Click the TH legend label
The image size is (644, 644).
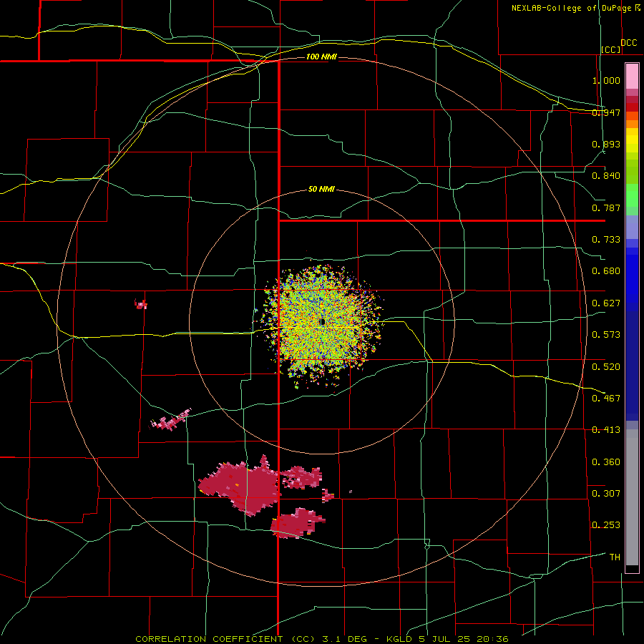615,557
